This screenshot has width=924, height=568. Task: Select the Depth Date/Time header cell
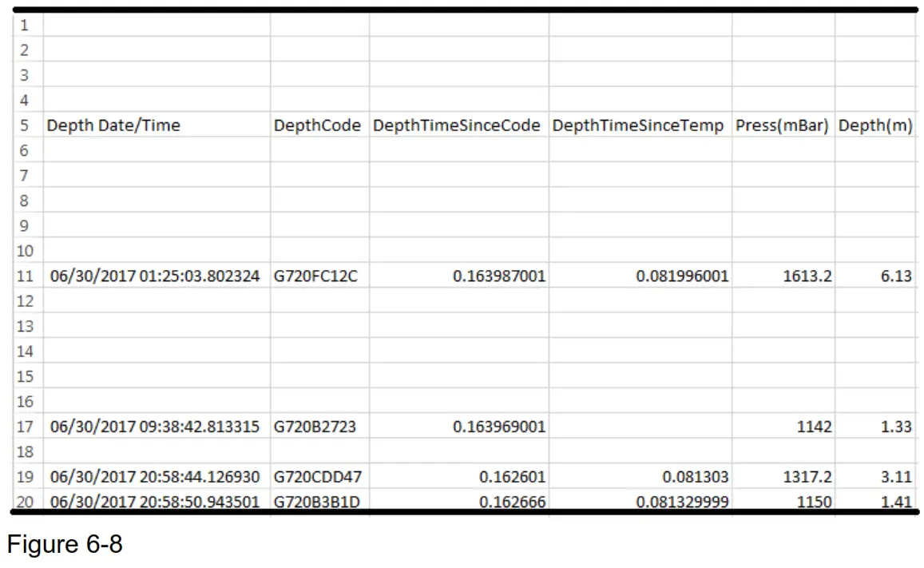tap(157, 125)
